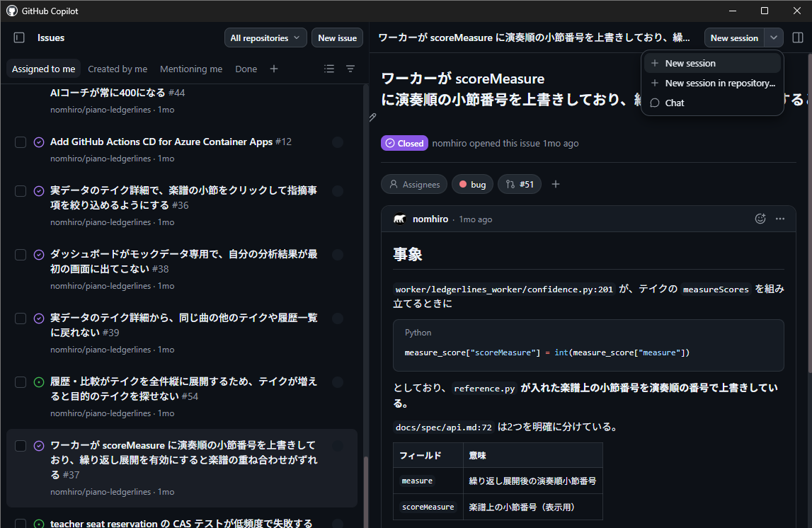This screenshot has width=812, height=528.
Task: Add metadata with plus next to #51
Action: tap(556, 184)
